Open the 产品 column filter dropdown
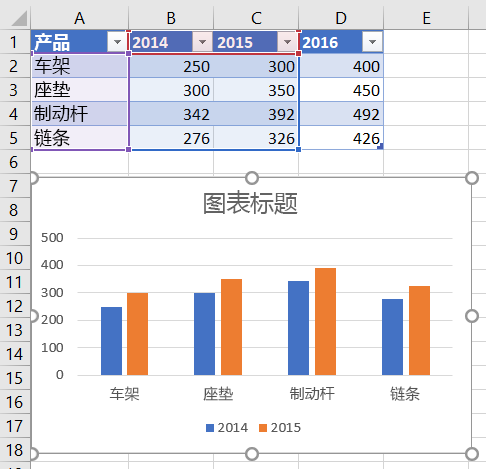486x469 pixels. coord(117,42)
